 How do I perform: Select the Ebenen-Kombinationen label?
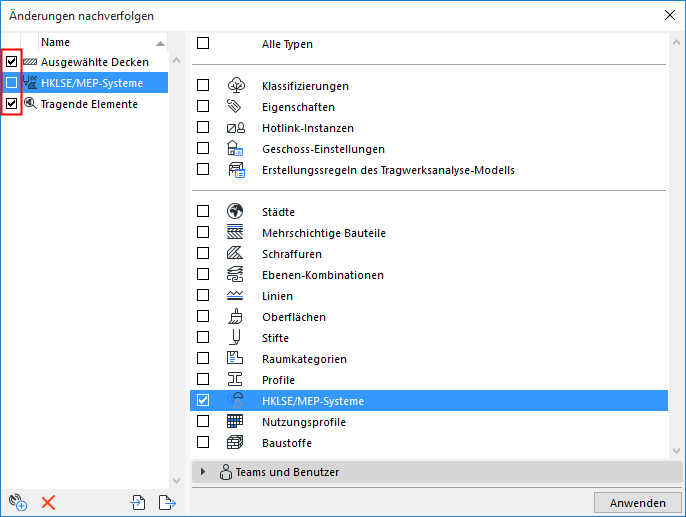pyautogui.click(x=323, y=275)
